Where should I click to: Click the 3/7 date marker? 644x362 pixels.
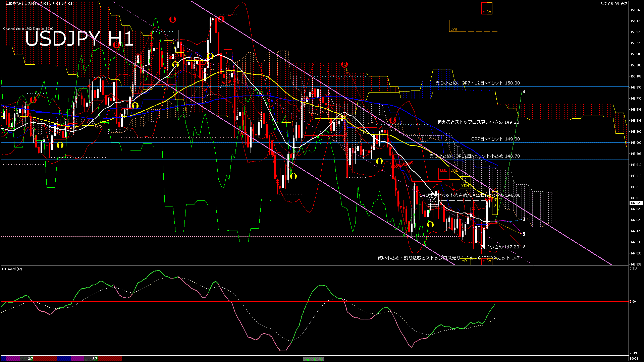[x=31, y=359]
